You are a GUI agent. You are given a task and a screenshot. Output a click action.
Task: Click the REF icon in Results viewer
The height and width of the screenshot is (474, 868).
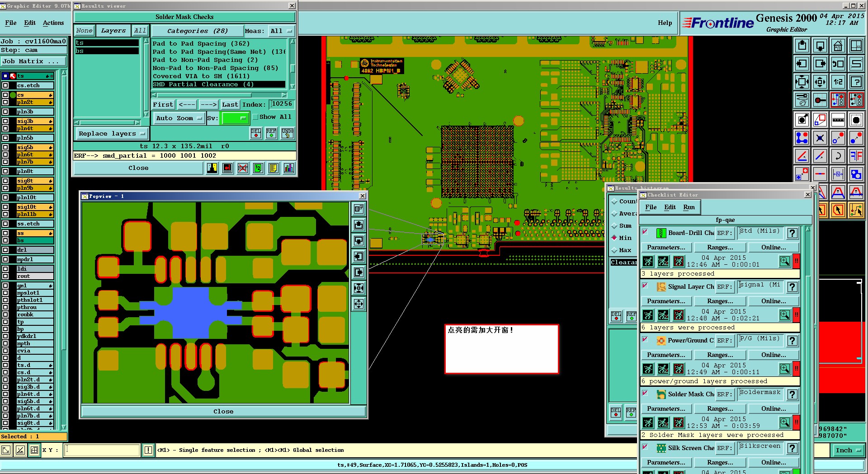[x=271, y=133]
